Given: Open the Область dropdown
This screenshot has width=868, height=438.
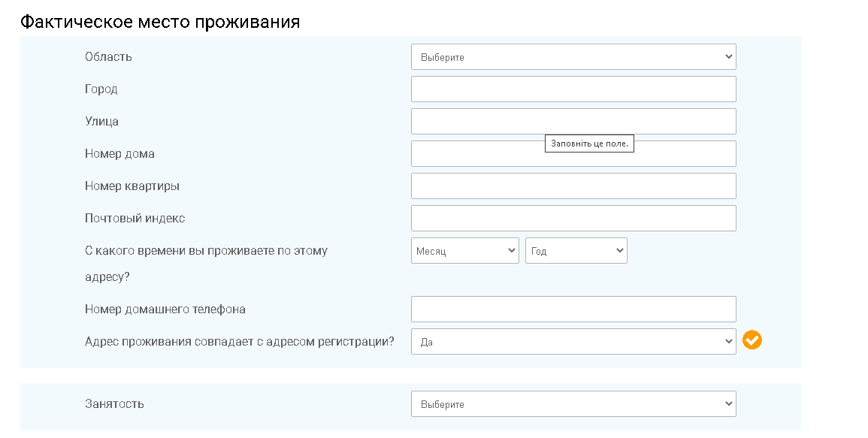Looking at the screenshot, I should (x=573, y=57).
